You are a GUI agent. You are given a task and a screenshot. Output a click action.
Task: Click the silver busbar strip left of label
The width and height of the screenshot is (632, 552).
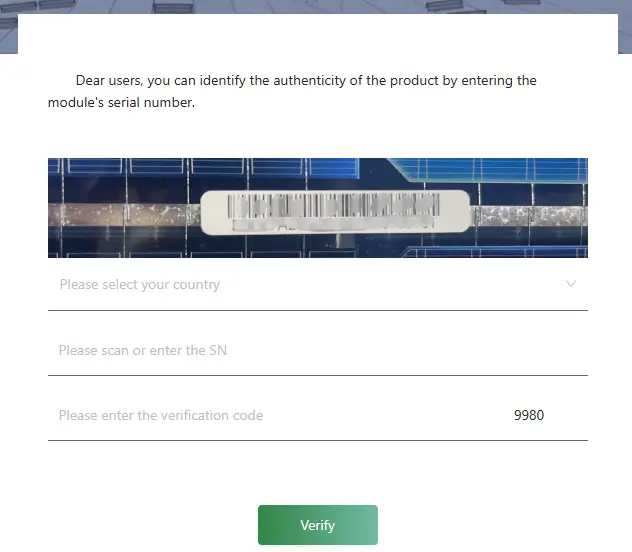[x=124, y=215]
